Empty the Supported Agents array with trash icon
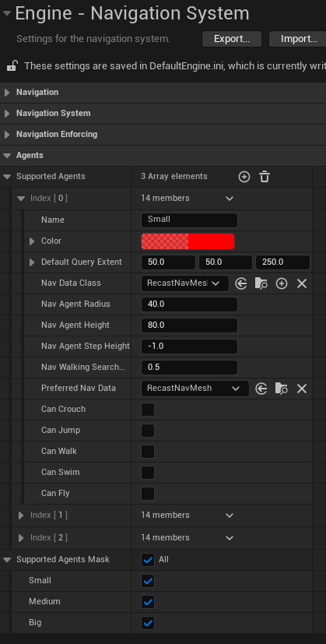The height and width of the screenshot is (644, 326). [x=265, y=177]
